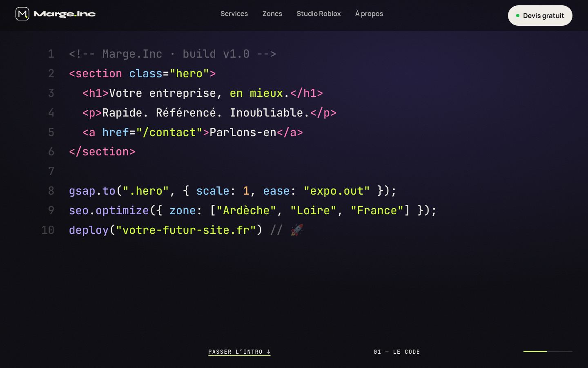This screenshot has width=588, height=368.
Task: Click "votre-futur-site.fr" string in code
Action: click(x=186, y=230)
